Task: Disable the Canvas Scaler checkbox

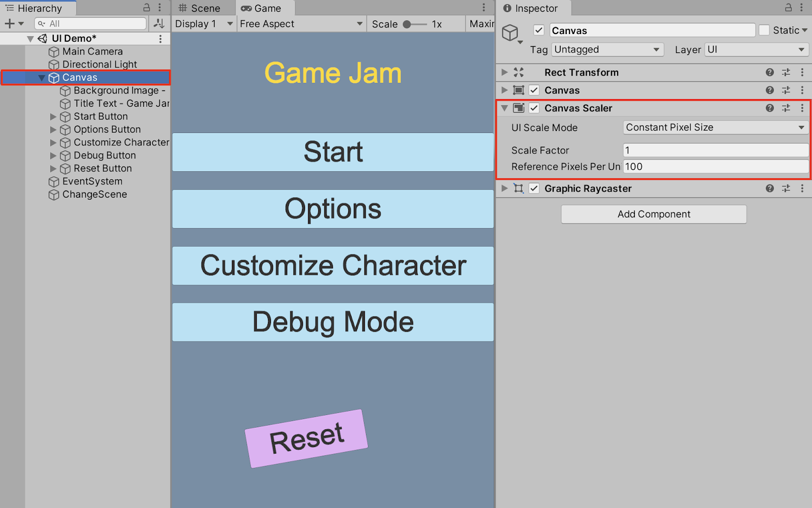Action: pos(534,108)
